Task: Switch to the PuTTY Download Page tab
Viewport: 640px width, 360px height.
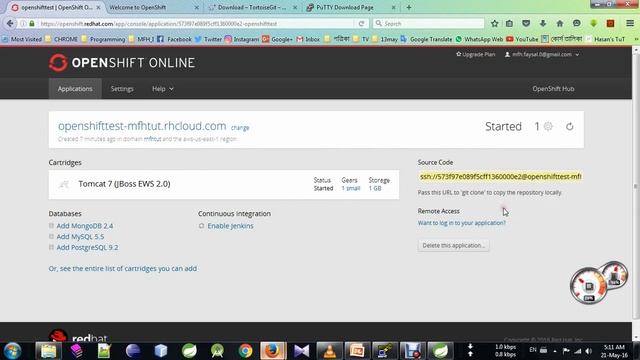Action: point(350,7)
